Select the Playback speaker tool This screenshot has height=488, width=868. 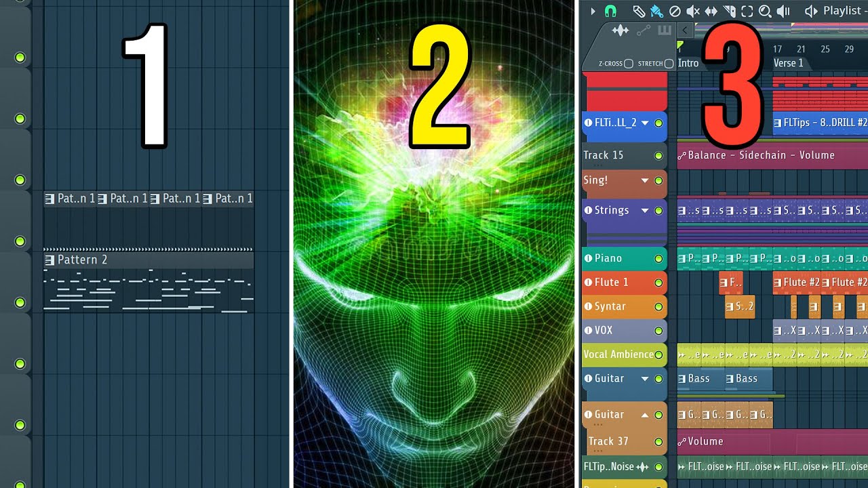(x=783, y=11)
